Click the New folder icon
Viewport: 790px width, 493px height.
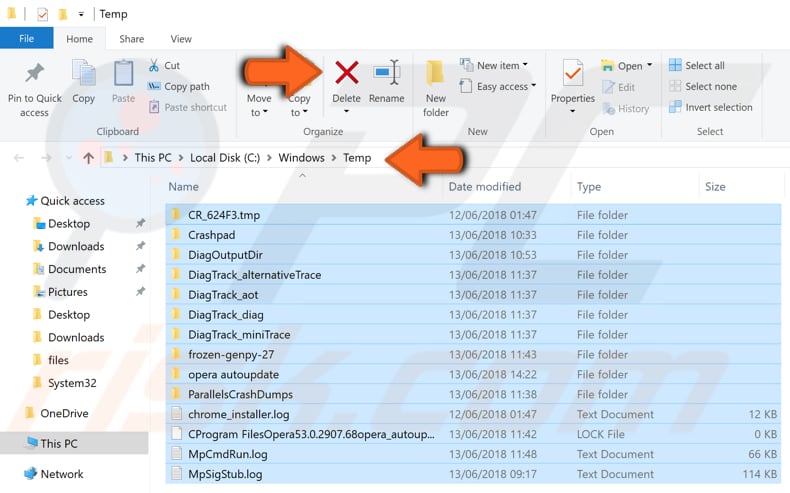click(x=435, y=74)
